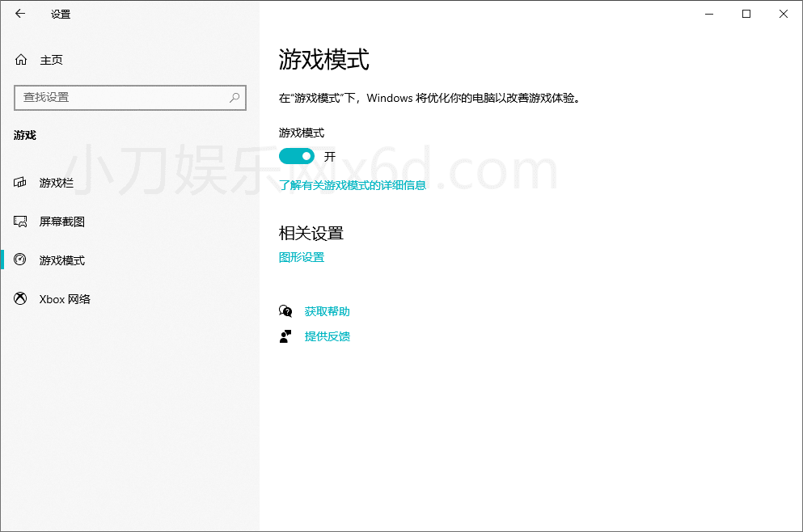This screenshot has height=532, width=803.
Task: Click the 提供反馈 feedback icon
Action: (286, 336)
